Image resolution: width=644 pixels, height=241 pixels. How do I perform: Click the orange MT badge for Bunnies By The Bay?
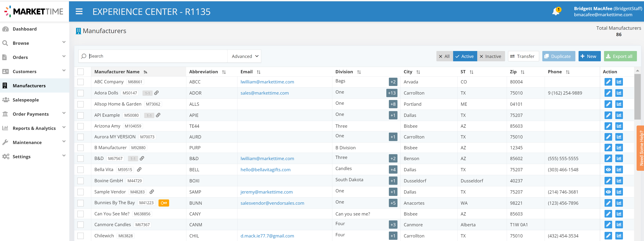164,203
